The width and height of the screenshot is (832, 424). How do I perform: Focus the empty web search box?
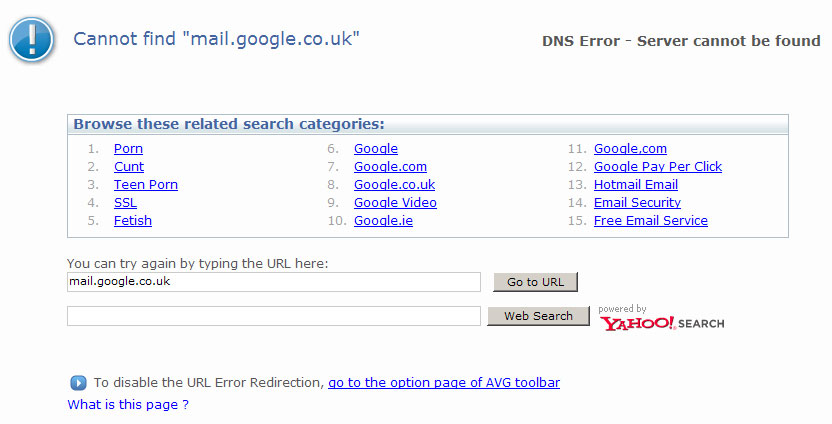(x=274, y=316)
